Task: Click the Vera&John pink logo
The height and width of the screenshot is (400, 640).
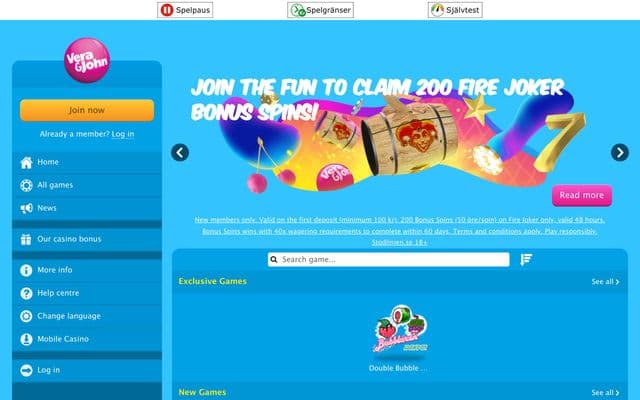Action: pos(87,60)
